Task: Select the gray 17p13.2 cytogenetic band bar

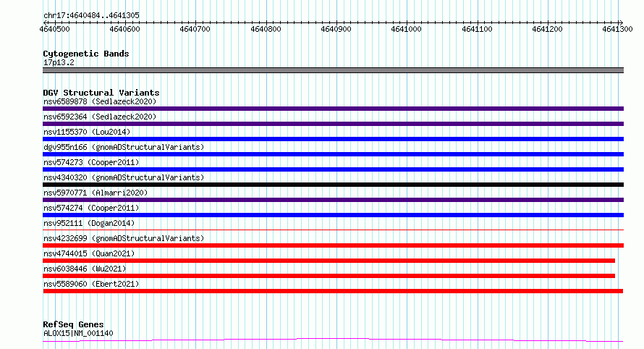Action: [x=333, y=70]
